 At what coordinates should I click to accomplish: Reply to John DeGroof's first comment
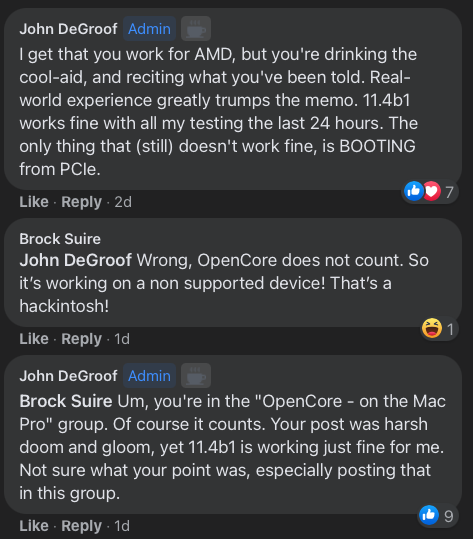pos(81,202)
